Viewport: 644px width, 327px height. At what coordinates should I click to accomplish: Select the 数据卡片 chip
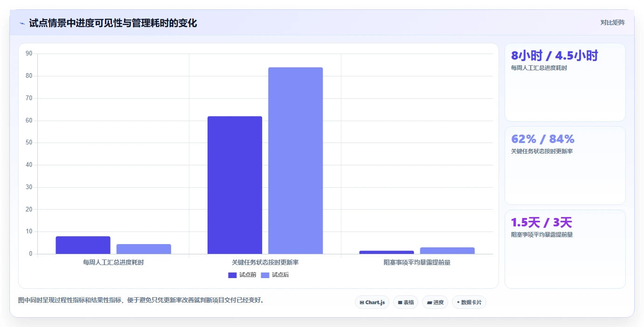point(469,302)
